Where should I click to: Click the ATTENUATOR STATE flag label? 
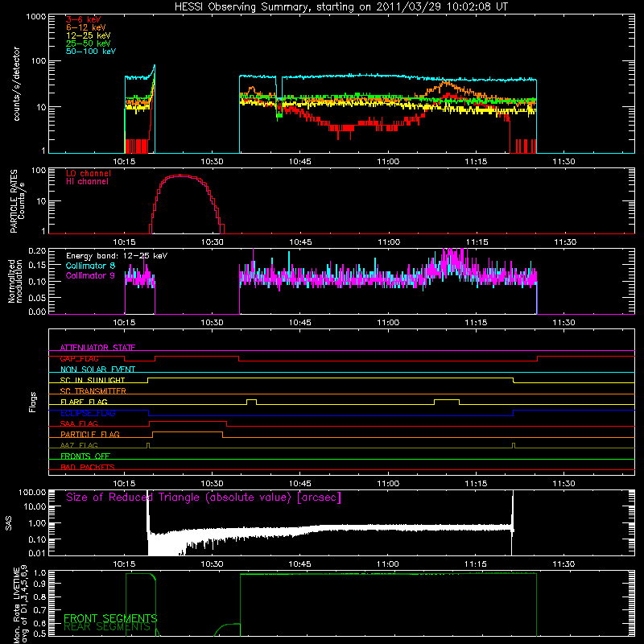point(97,348)
